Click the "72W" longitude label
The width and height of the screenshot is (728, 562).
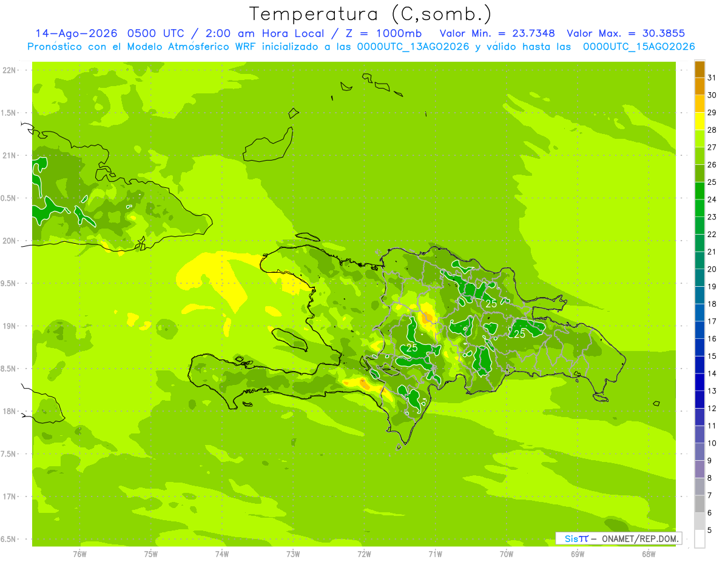click(364, 555)
